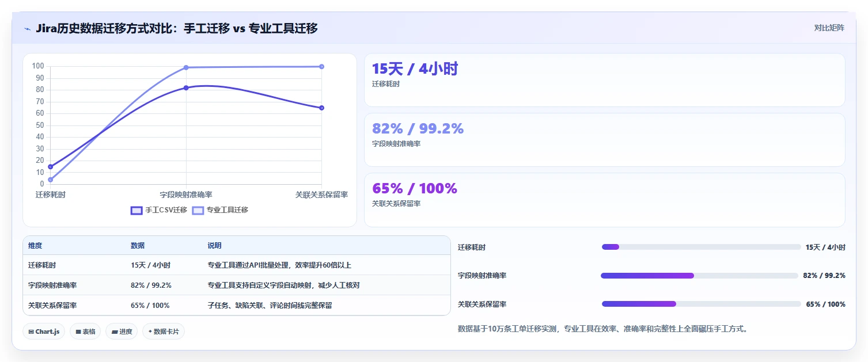Click the 维度 column header
The image size is (868, 362).
[x=35, y=246]
